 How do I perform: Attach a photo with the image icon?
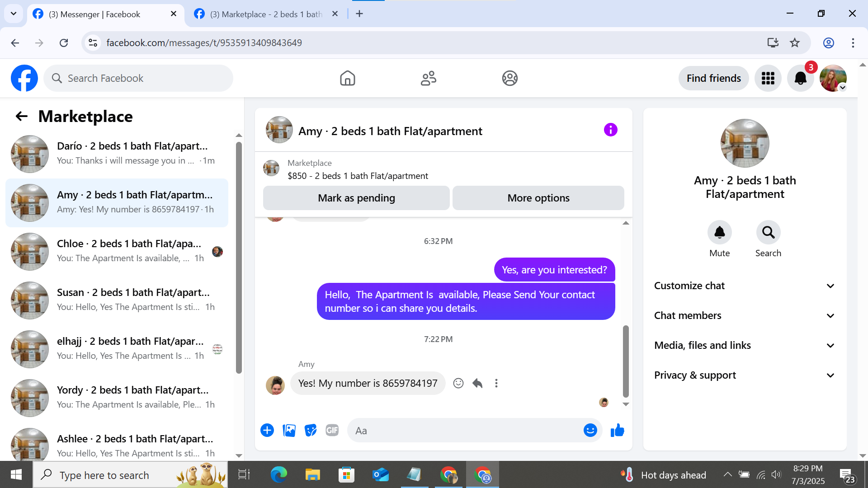(x=289, y=431)
